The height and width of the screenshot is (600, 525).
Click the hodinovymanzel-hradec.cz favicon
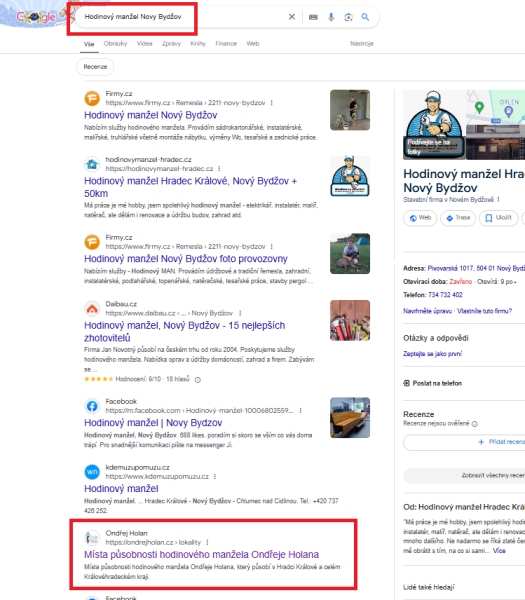(92, 164)
